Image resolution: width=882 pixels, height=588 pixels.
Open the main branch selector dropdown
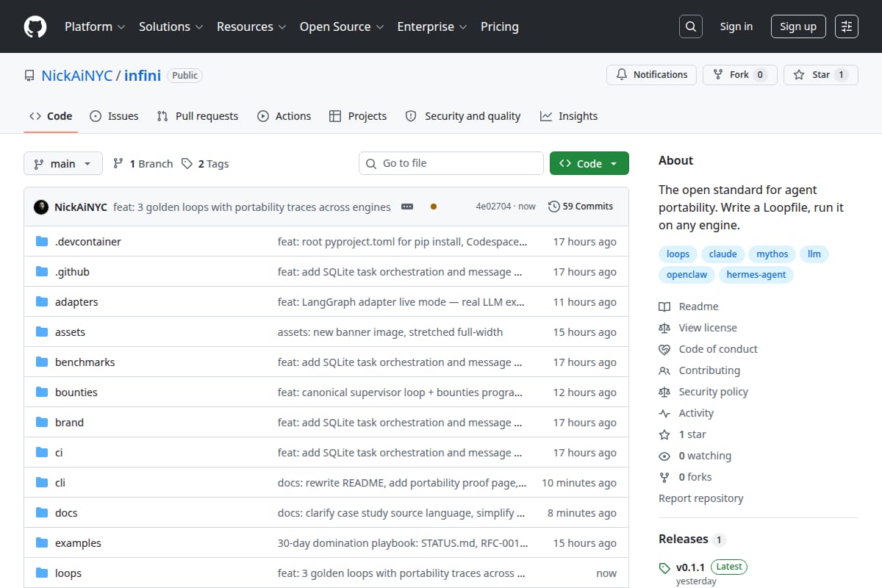pyautogui.click(x=62, y=163)
